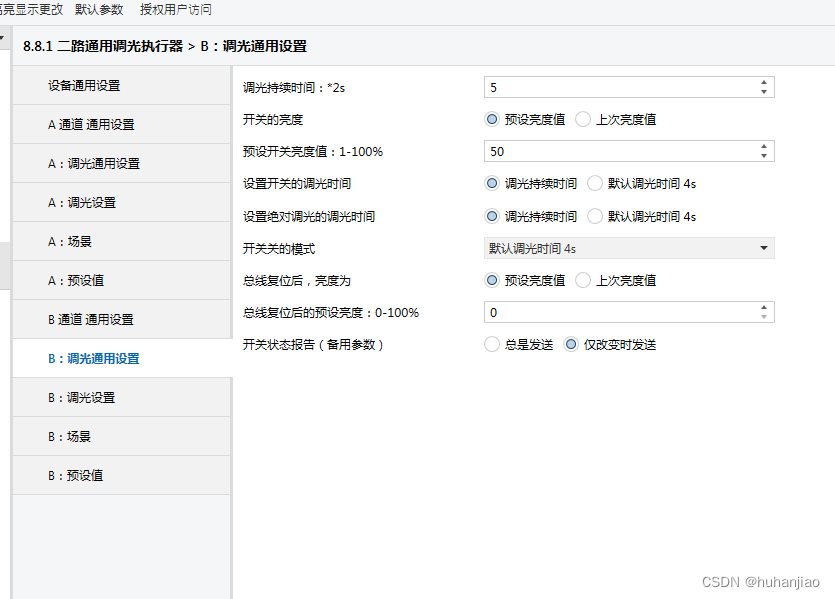835x599 pixels.
Task: Go to the B：场景 tab
Action: (x=70, y=437)
